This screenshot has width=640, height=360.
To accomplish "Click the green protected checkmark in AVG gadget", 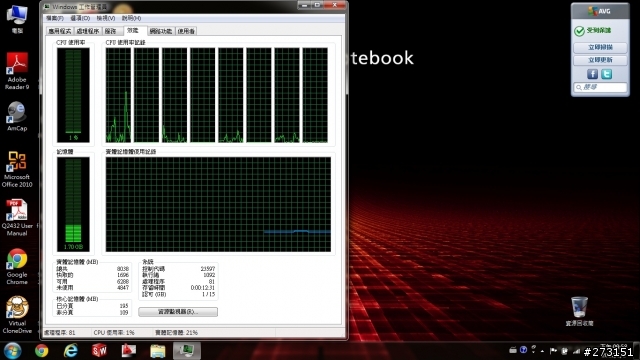I will (x=579, y=31).
